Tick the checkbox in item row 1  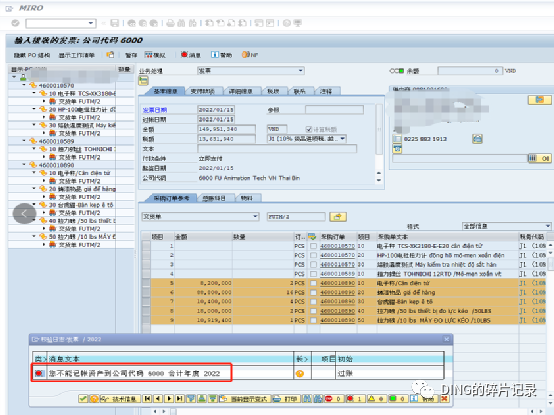pyautogui.click(x=313, y=246)
